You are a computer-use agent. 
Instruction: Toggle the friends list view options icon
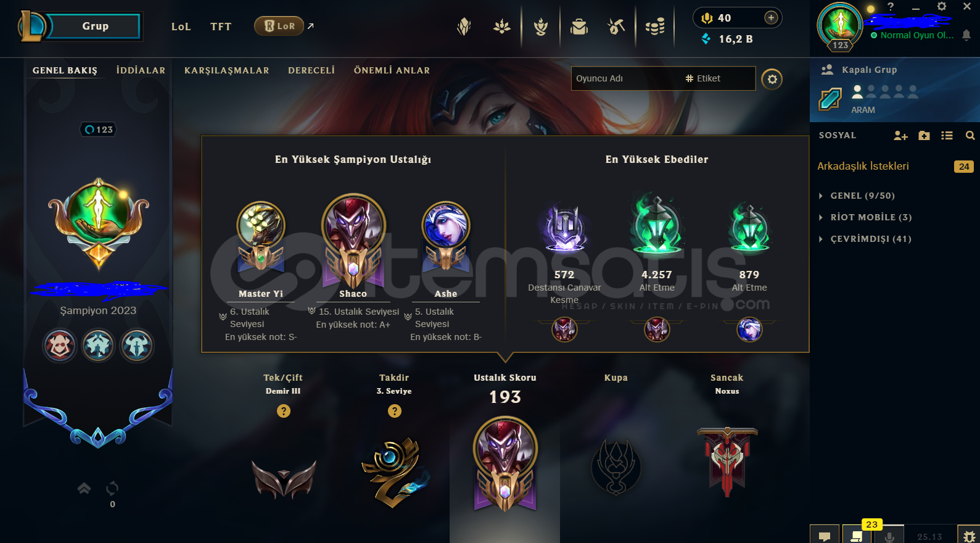click(x=947, y=136)
